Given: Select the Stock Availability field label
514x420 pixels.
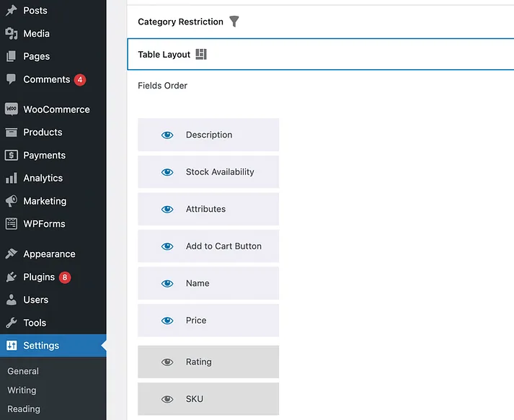Looking at the screenshot, I should (x=220, y=172).
